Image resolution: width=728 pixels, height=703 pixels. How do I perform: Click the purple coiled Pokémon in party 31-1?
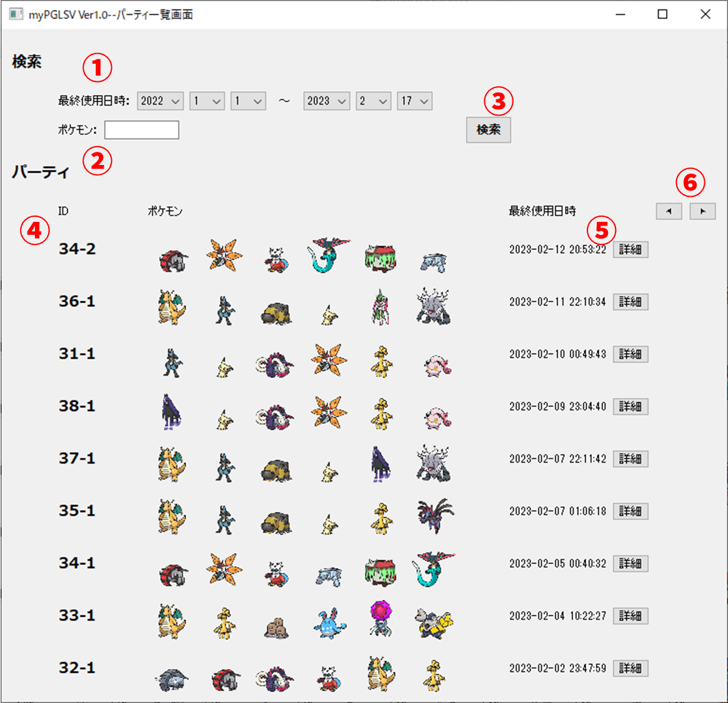tap(274, 364)
